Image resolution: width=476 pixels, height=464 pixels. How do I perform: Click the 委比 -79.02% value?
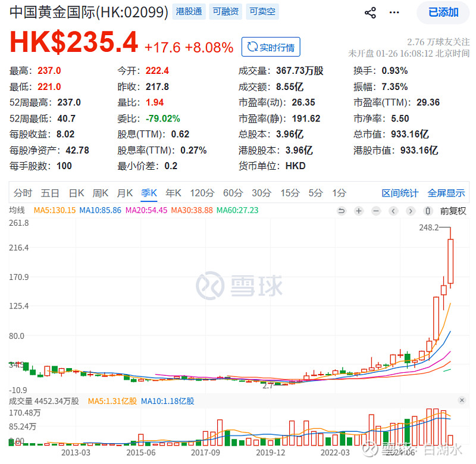coord(163,119)
